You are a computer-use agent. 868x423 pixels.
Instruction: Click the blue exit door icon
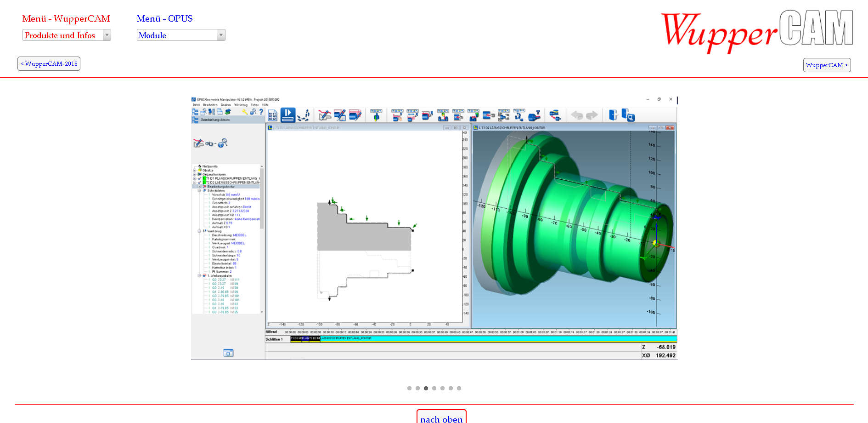613,115
